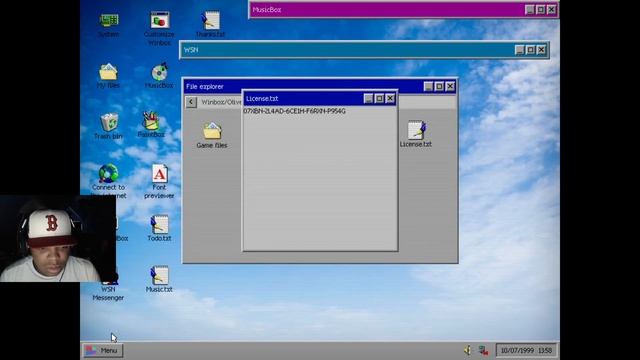Image resolution: width=640 pixels, height=360 pixels.
Task: Open the System desktop icon
Action: (109, 24)
